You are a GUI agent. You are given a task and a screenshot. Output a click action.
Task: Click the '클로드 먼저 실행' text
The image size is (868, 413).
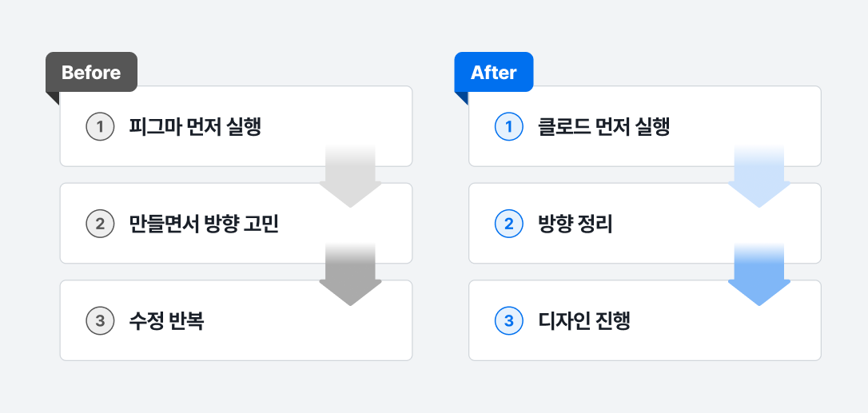pyautogui.click(x=603, y=127)
